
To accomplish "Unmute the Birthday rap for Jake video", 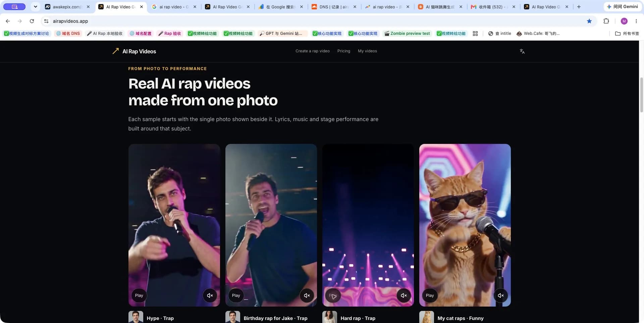I will 307,295.
